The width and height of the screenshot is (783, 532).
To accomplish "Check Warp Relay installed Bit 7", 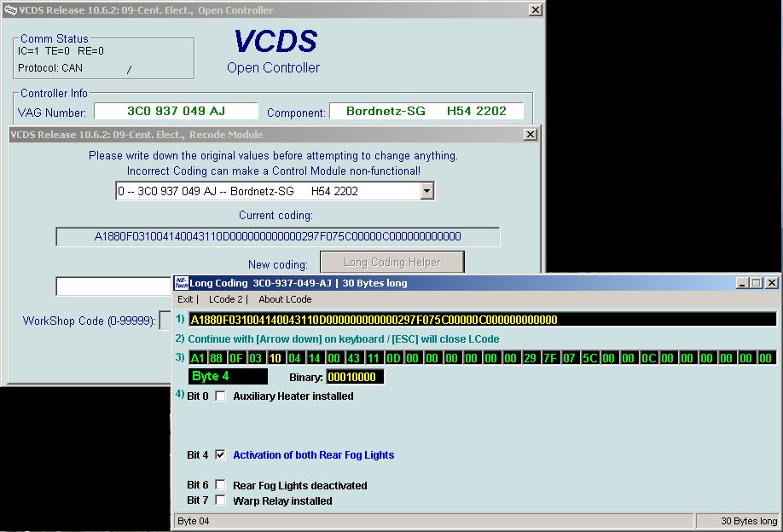I will coord(220,500).
